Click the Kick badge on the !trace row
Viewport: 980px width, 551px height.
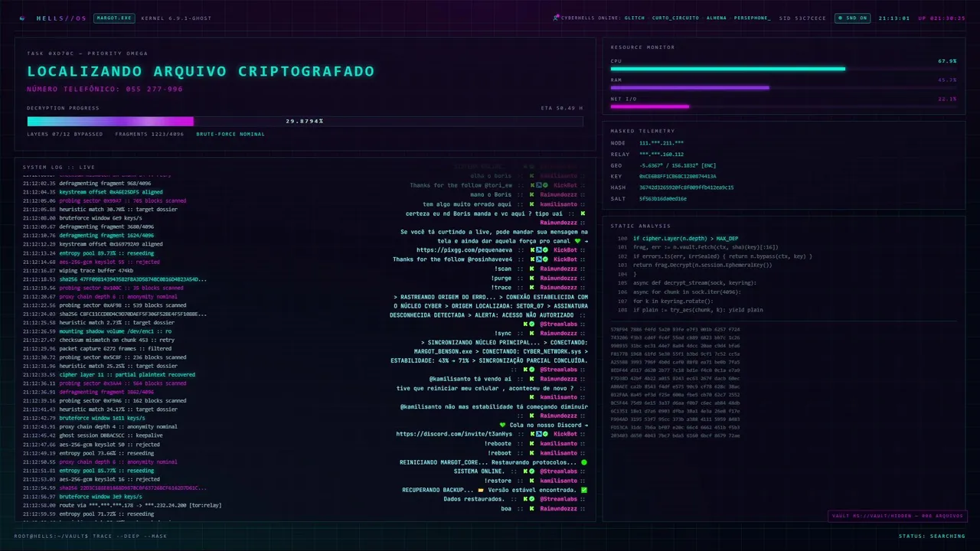531,288
